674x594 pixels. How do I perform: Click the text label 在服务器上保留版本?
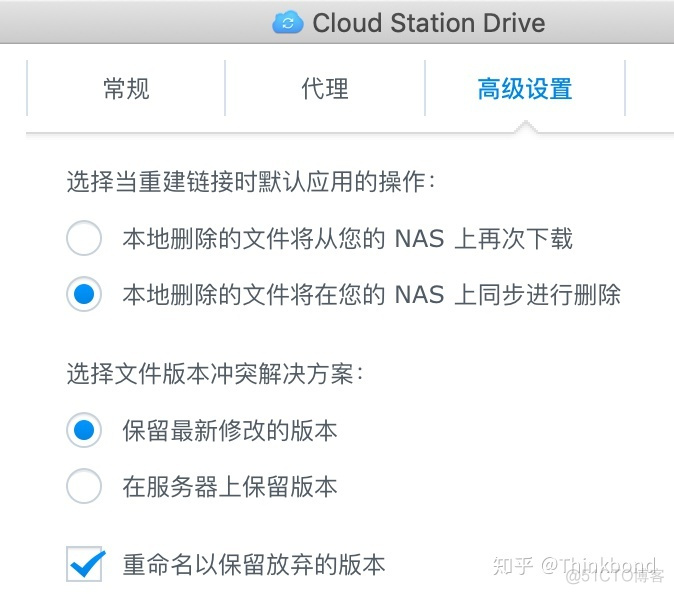pyautogui.click(x=230, y=487)
